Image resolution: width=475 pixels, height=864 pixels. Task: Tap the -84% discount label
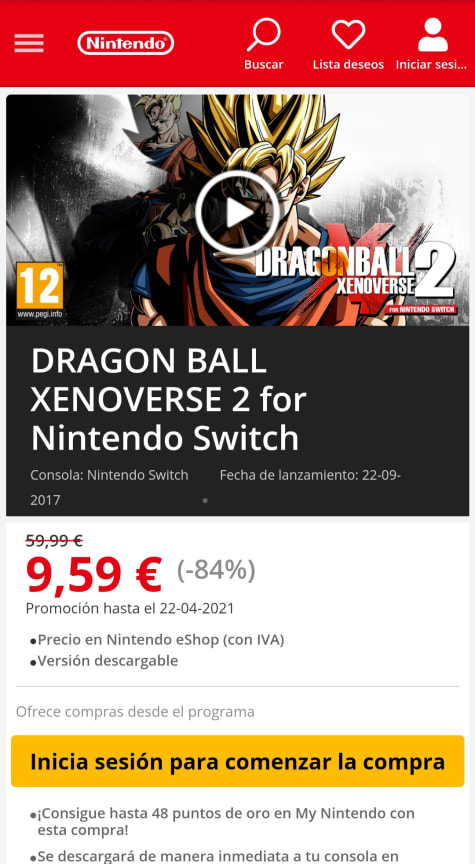216,570
